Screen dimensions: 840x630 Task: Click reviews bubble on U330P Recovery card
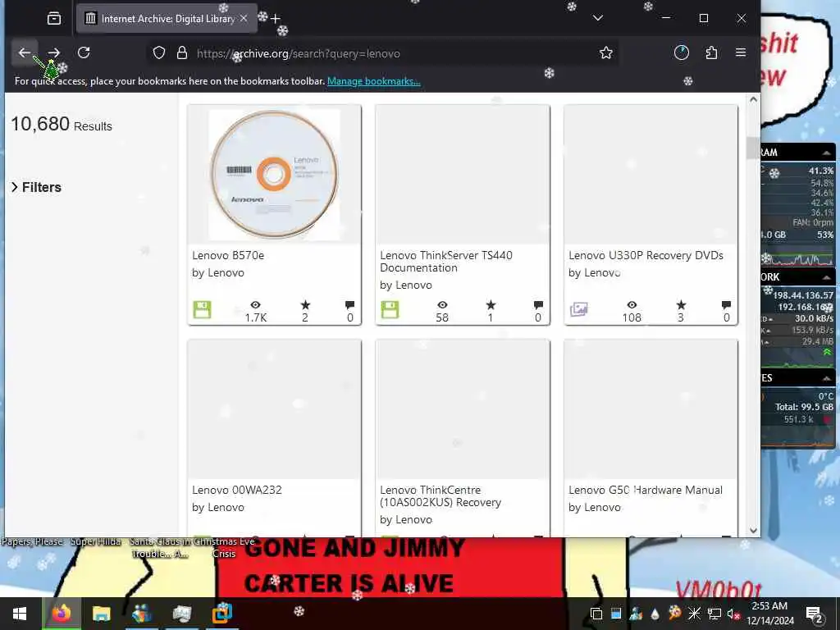point(727,305)
